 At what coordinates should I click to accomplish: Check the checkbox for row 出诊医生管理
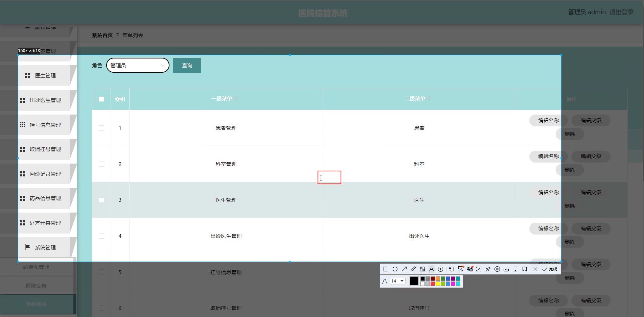101,236
